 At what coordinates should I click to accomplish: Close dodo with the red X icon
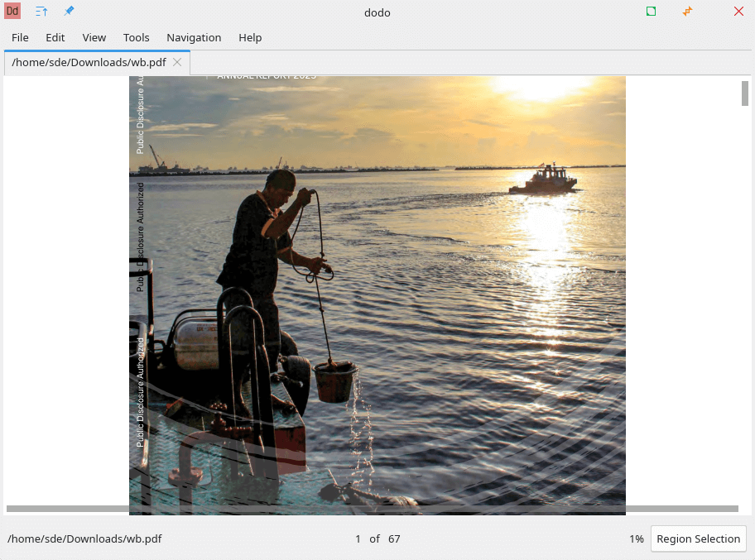point(738,12)
